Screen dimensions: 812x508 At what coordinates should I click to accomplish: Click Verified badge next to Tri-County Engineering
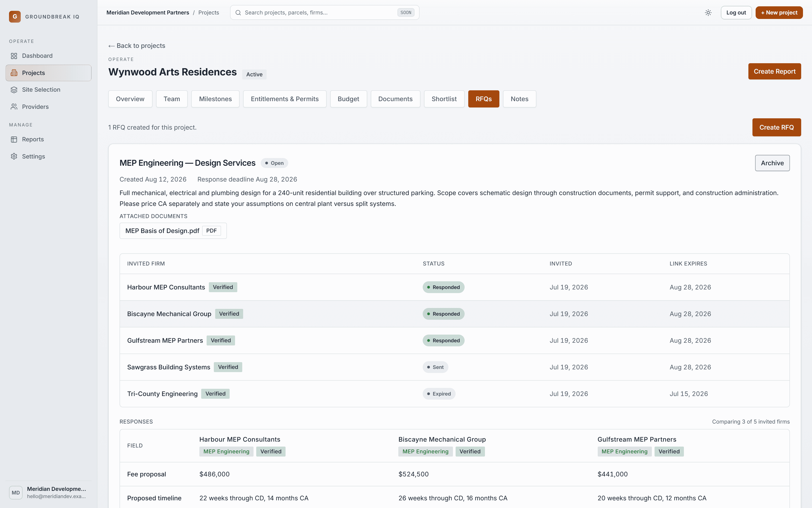[215, 394]
